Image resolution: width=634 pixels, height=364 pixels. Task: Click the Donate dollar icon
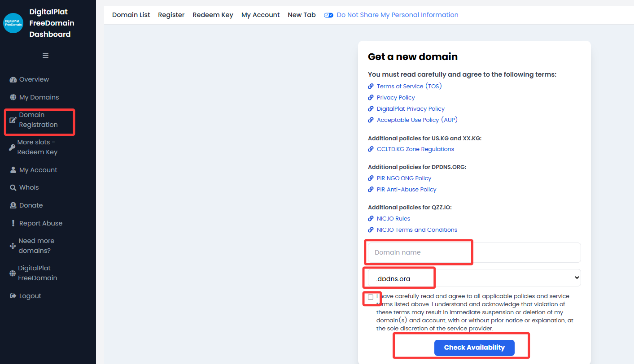[x=13, y=205]
